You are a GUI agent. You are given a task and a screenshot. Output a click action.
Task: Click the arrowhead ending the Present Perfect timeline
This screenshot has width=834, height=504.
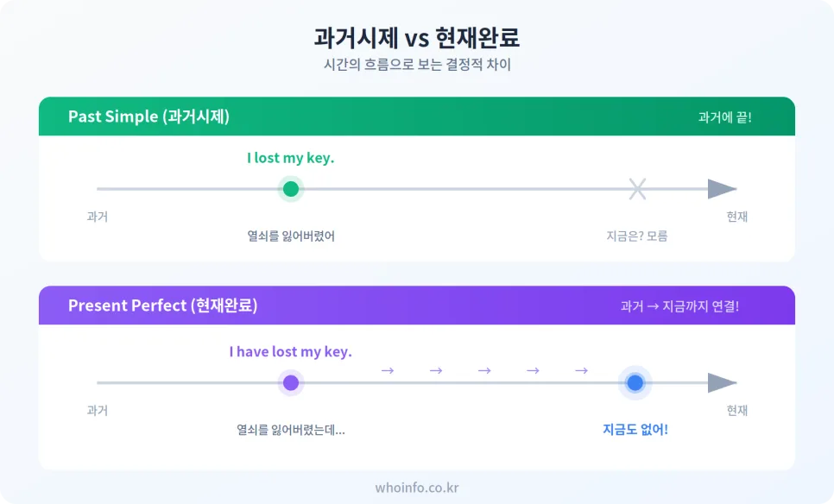pos(723,383)
